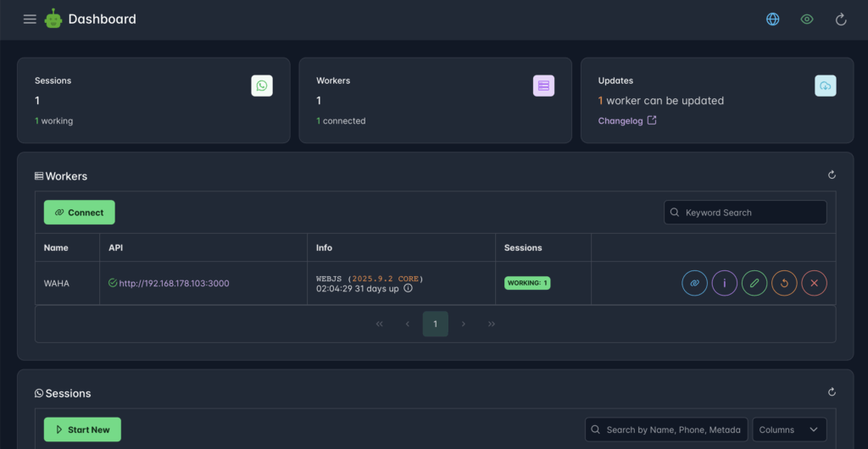Click the refresh icon in top header

pyautogui.click(x=841, y=19)
